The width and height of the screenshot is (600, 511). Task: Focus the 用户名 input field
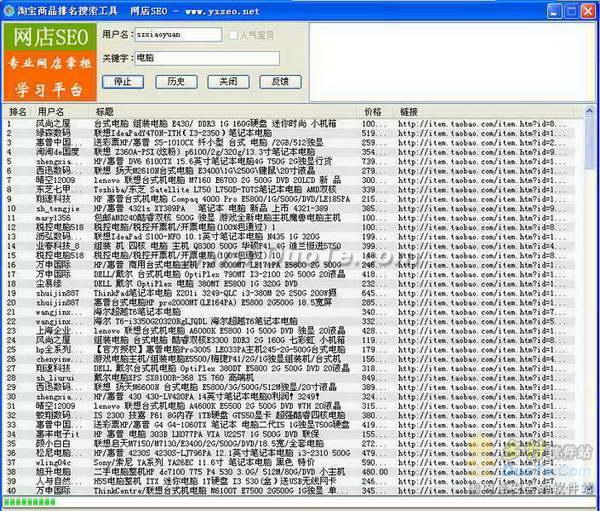tap(178, 35)
